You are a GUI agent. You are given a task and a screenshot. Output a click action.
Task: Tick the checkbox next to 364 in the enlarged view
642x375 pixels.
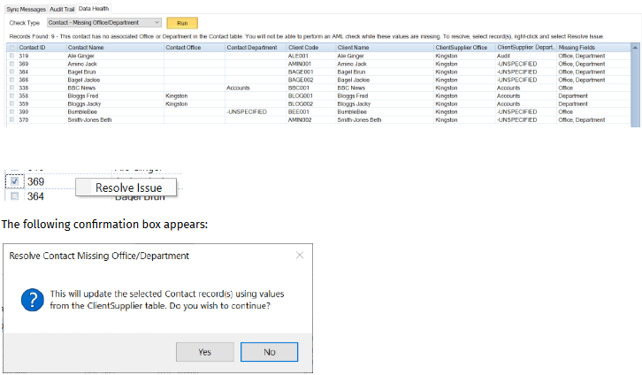(x=15, y=196)
